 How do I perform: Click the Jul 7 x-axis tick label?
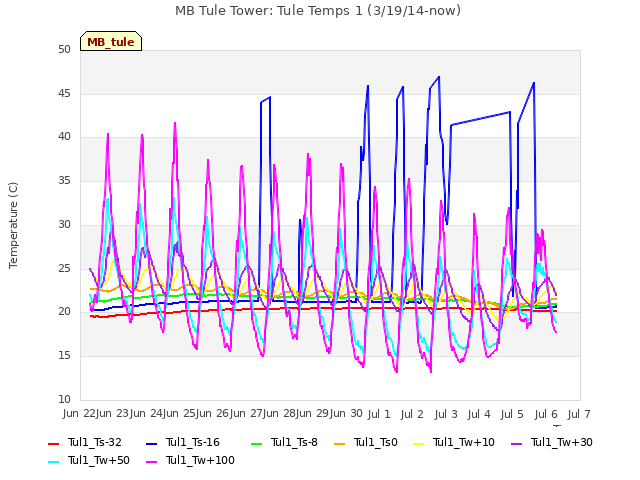click(579, 415)
